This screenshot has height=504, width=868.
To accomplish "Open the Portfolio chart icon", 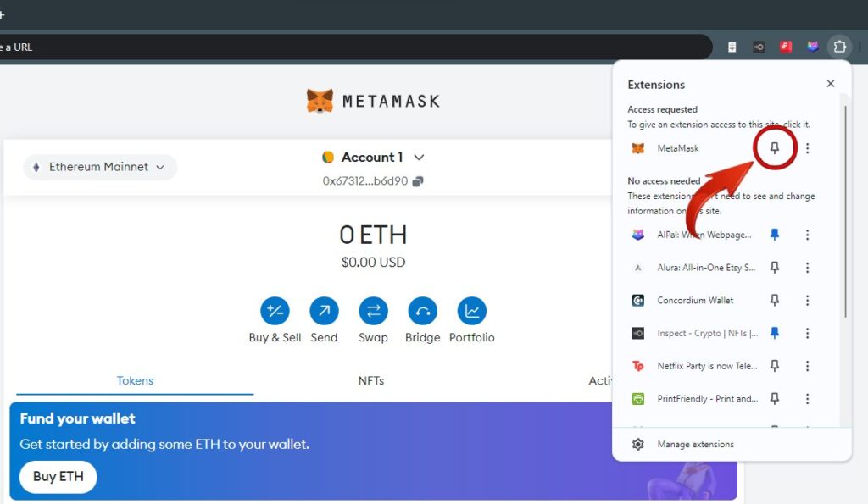I will point(471,311).
